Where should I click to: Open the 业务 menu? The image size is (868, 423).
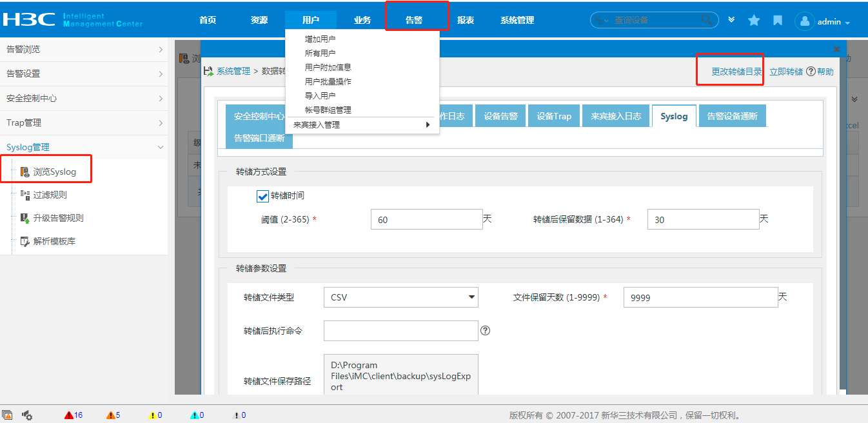(362, 20)
